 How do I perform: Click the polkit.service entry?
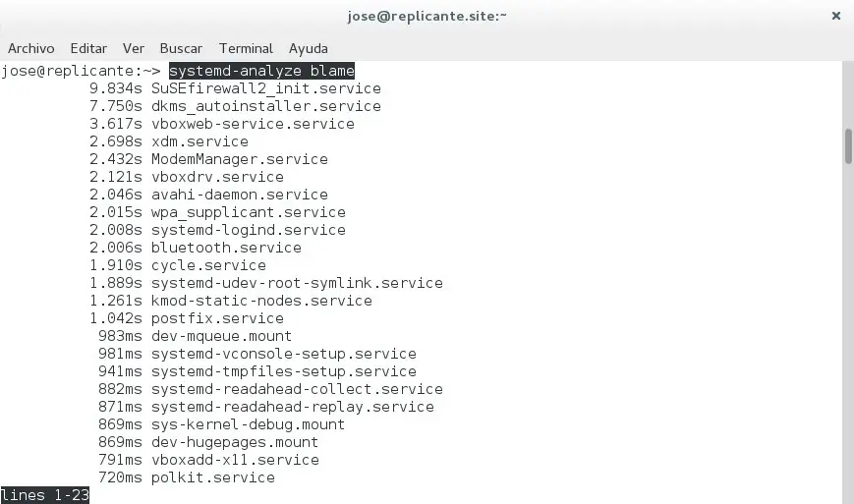coord(213,477)
